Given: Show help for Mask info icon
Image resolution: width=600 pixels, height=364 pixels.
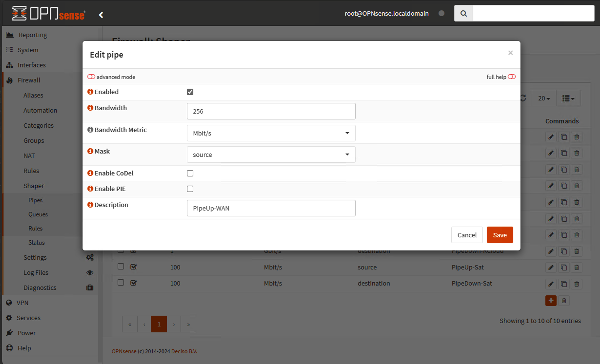Looking at the screenshot, I should coord(90,151).
